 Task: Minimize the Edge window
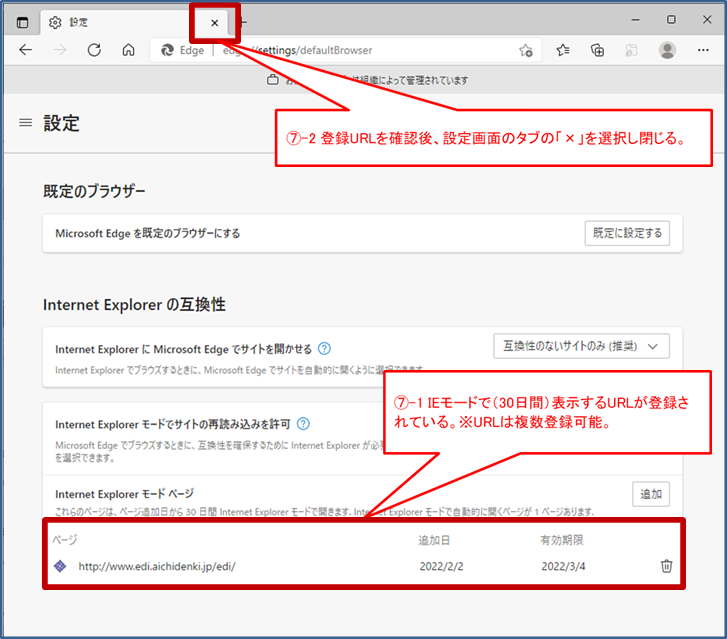[x=636, y=20]
